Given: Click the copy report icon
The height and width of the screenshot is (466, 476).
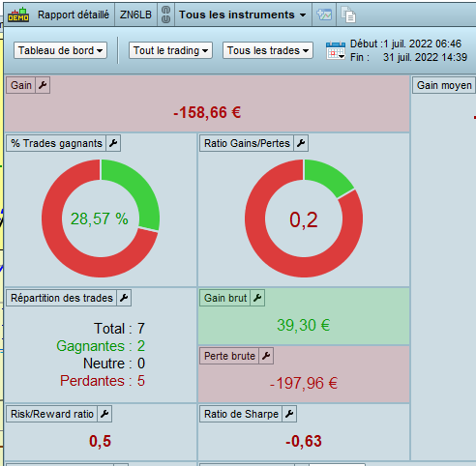Looking at the screenshot, I should click(348, 15).
